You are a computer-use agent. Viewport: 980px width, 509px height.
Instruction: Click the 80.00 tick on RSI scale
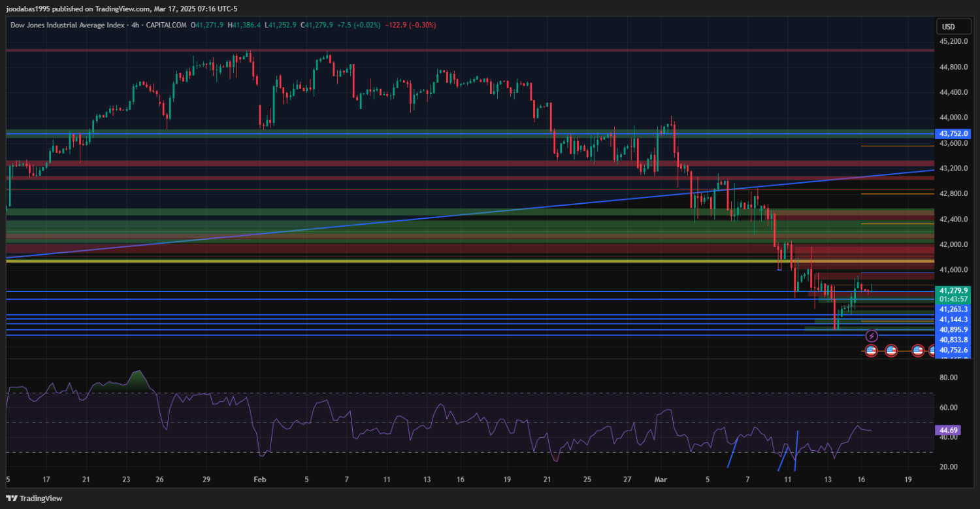tap(948, 378)
